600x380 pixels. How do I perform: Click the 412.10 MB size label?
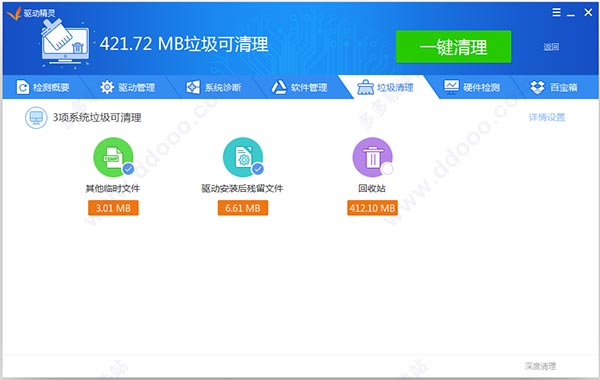[372, 208]
